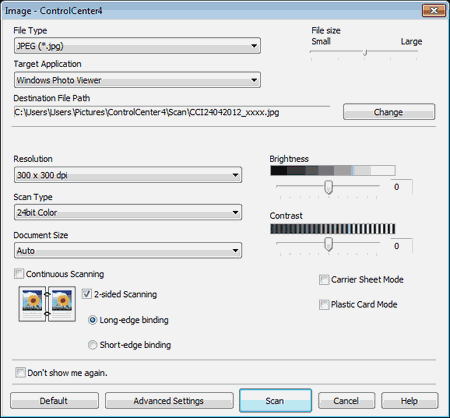Click the Brightness slider handle
Screen dimensions: 450x418
pyautogui.click(x=329, y=187)
